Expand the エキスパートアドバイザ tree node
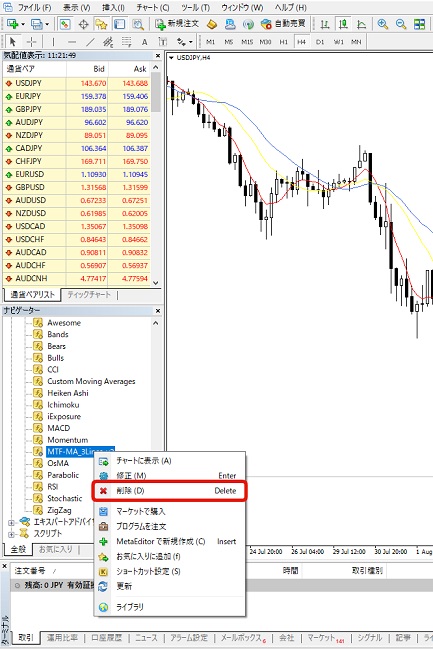433x649 pixels. [11, 522]
